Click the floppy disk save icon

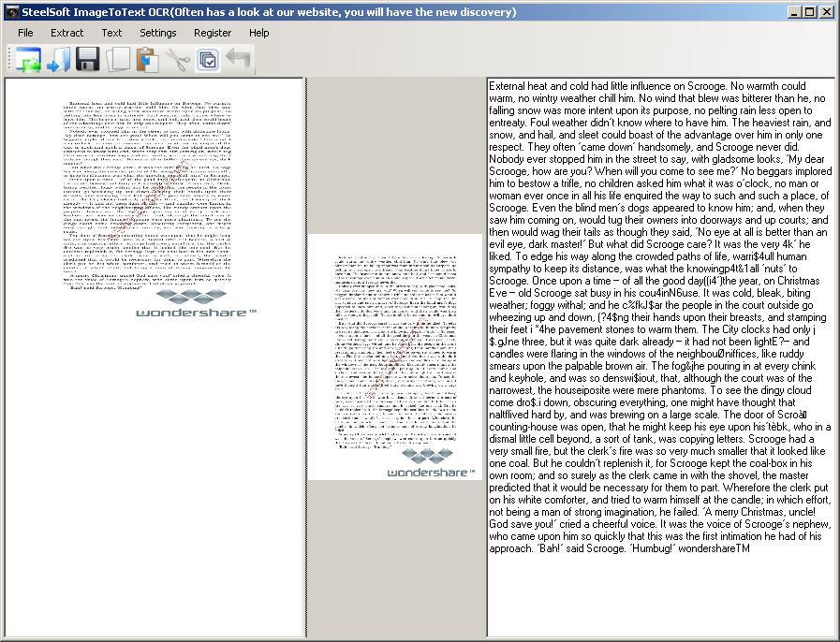(88, 59)
